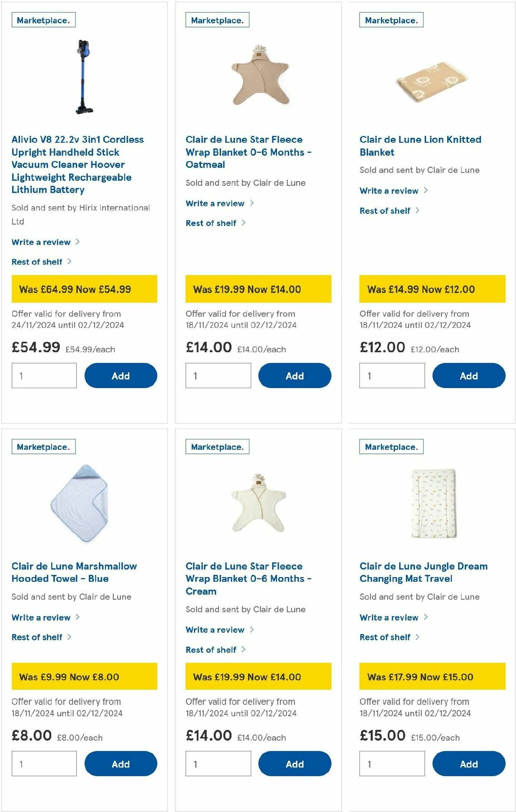This screenshot has width=516, height=812.
Task: Expand Rest of shelf for the Lion Knitted Blanket
Action: pos(385,210)
